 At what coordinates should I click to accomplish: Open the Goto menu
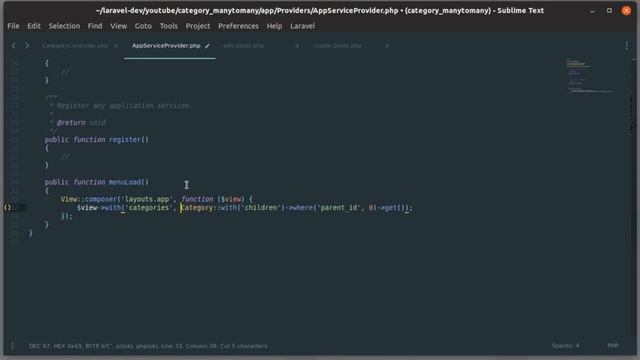143,26
